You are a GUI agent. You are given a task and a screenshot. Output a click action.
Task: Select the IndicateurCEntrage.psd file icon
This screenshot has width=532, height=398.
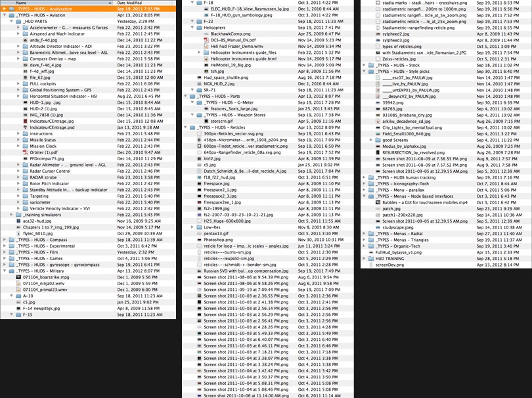(26, 127)
